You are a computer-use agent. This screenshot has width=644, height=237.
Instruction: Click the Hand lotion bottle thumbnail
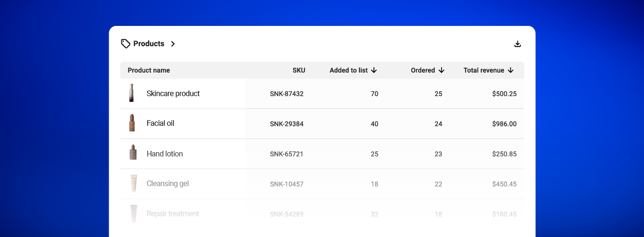(x=133, y=153)
